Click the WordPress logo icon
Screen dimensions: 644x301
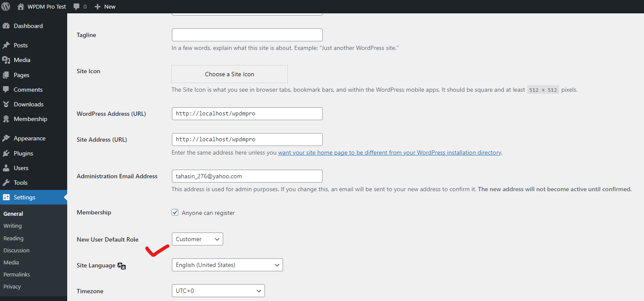(x=6, y=6)
